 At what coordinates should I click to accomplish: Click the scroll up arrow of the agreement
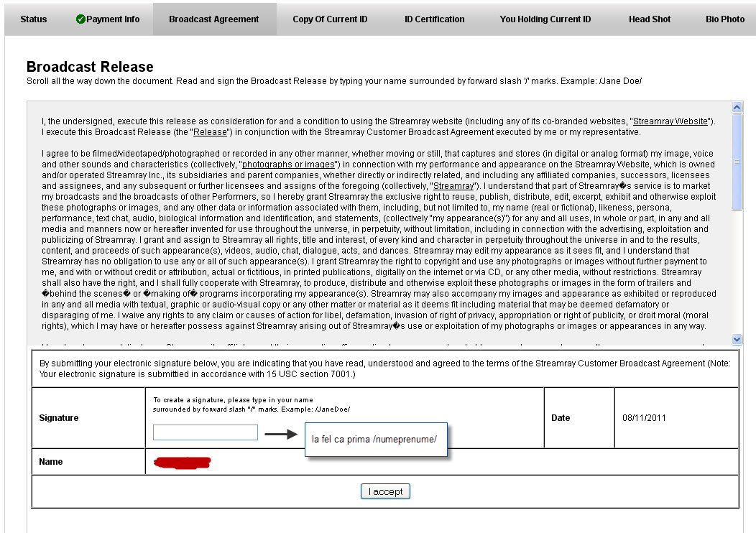(737, 107)
